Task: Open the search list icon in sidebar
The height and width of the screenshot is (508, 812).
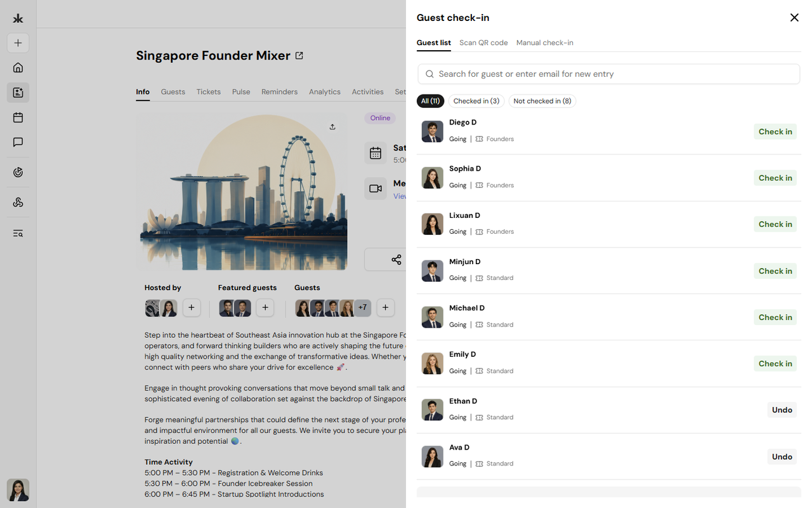Action: pyautogui.click(x=18, y=233)
